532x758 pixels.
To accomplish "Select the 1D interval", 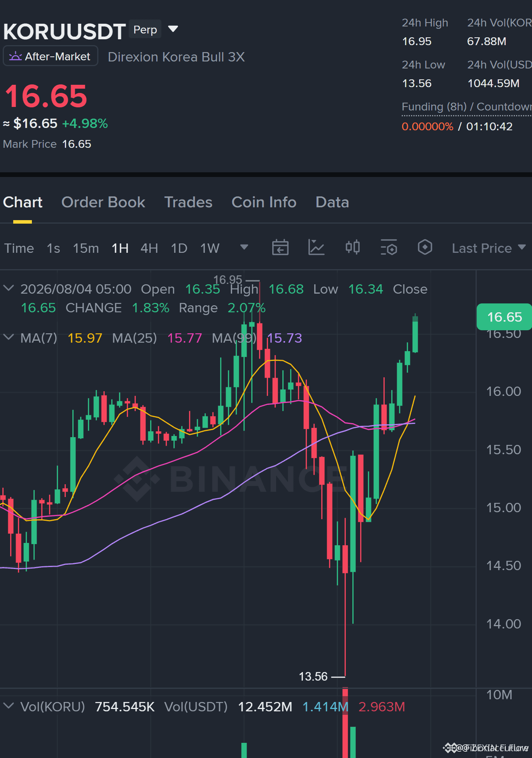I will tap(179, 248).
